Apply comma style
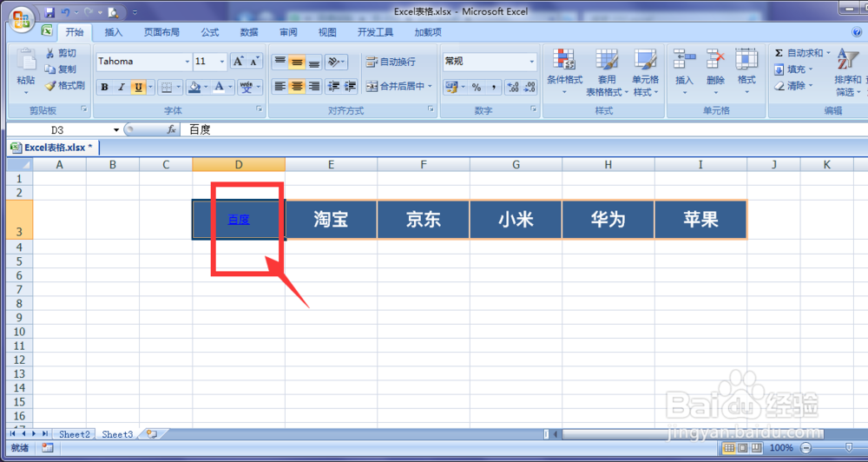Screen dimensions: 868x462 pos(493,87)
